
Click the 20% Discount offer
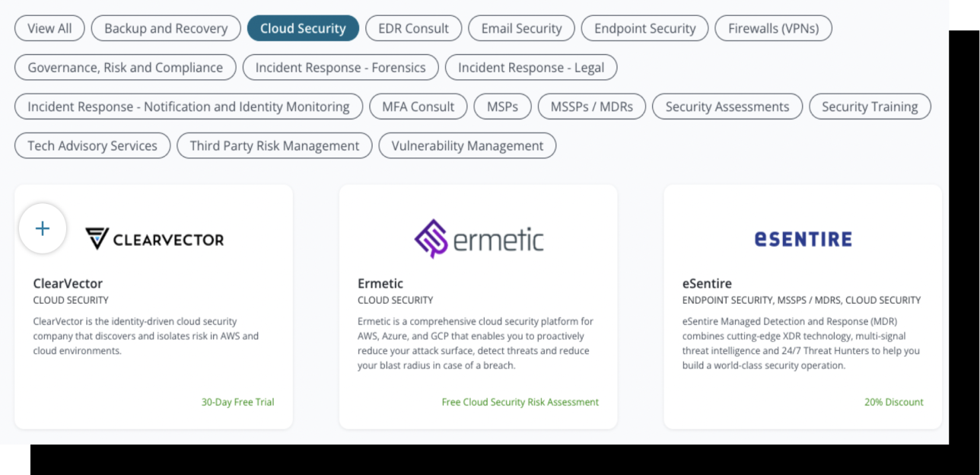pos(894,402)
